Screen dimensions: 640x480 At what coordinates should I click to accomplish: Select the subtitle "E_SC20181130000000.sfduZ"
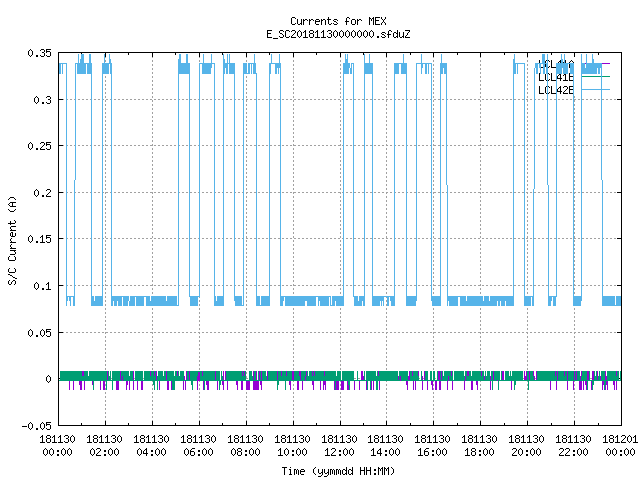tap(338, 34)
